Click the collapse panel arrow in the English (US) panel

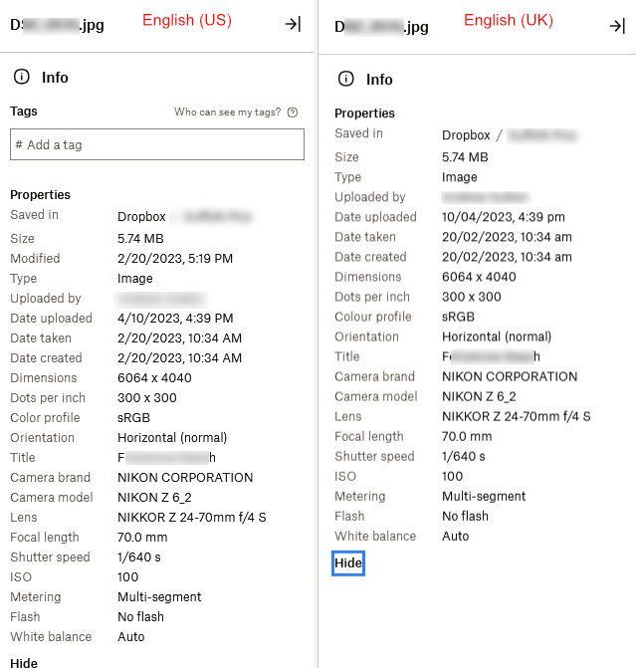pos(293,24)
